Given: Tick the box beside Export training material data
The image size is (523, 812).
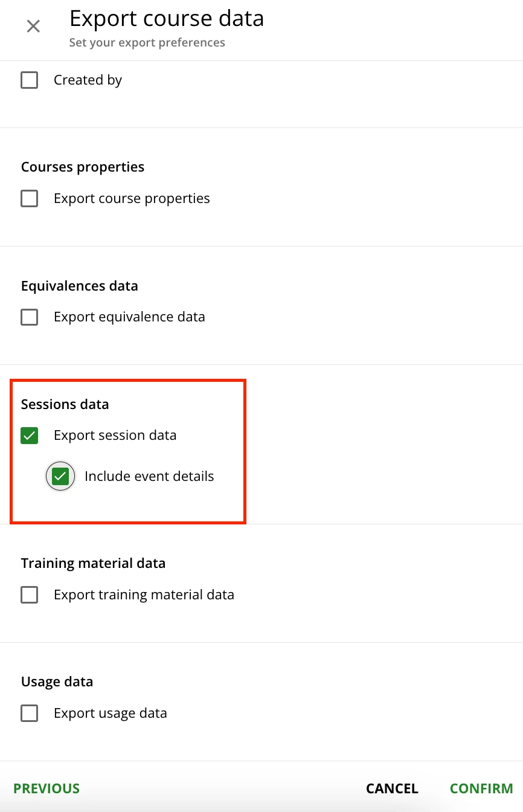Looking at the screenshot, I should pos(30,595).
